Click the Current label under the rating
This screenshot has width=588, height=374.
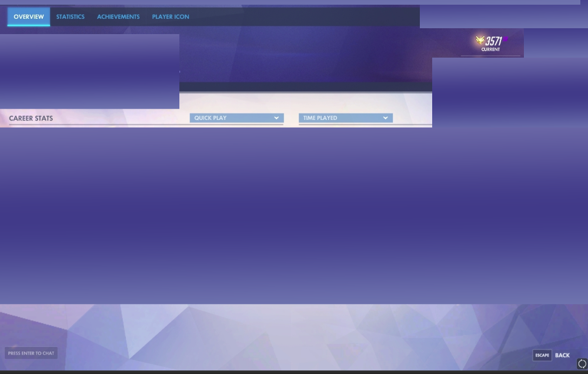pyautogui.click(x=490, y=49)
